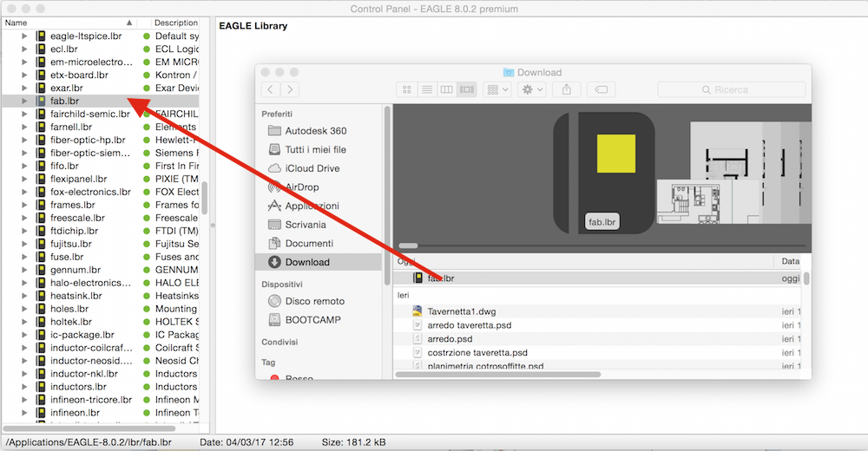The width and height of the screenshot is (868, 451).
Task: Expand the fab.lbr library row
Action: pyautogui.click(x=24, y=101)
